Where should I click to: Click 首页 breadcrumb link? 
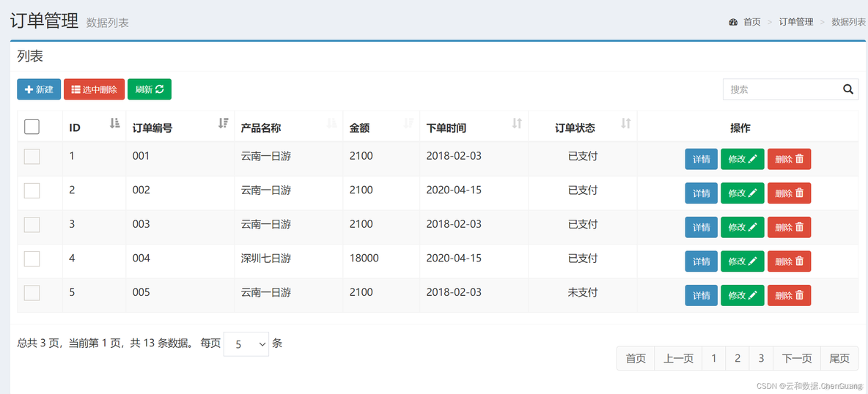pos(751,22)
